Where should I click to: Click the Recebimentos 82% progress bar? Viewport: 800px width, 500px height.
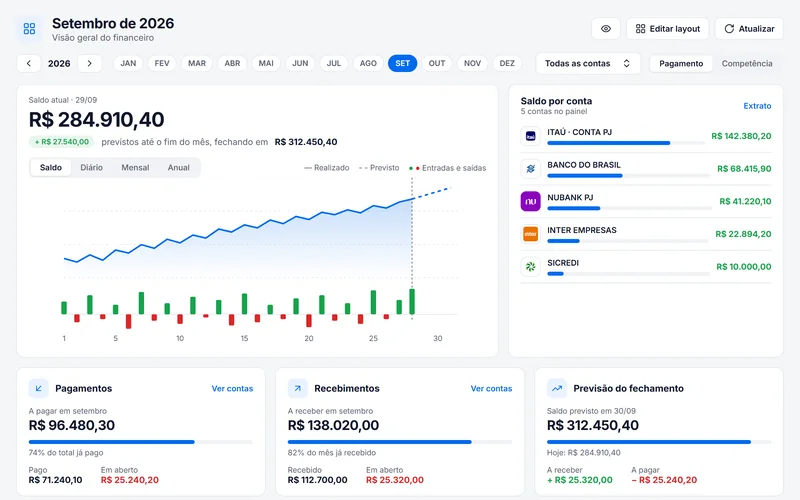coord(400,442)
